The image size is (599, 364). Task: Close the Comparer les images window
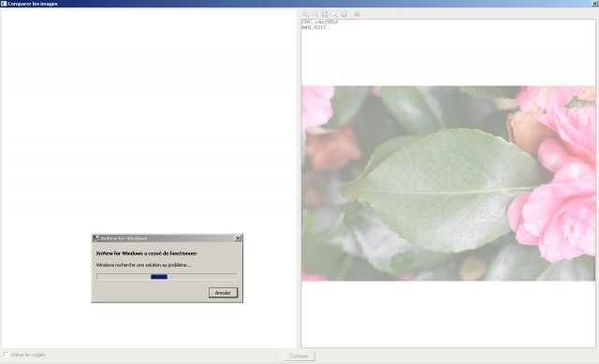coord(595,4)
